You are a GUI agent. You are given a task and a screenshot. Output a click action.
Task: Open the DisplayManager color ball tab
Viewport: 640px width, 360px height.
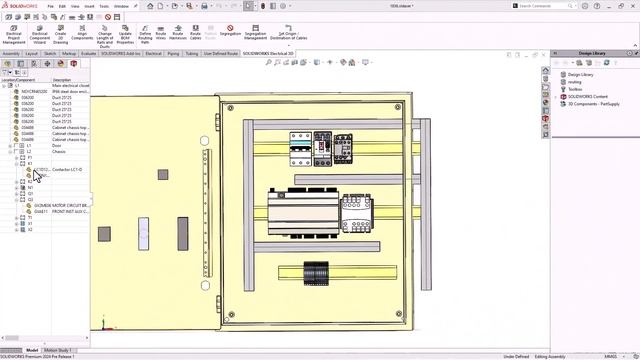tap(61, 63)
